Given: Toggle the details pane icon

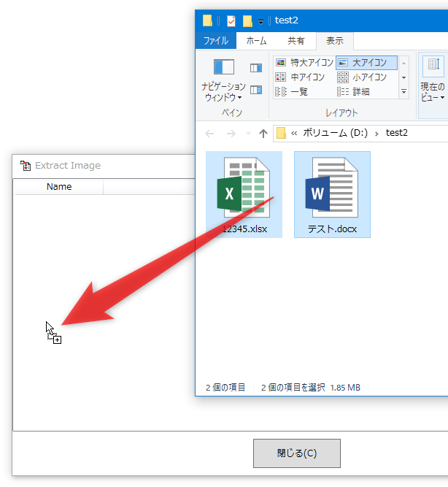Looking at the screenshot, I should (256, 90).
